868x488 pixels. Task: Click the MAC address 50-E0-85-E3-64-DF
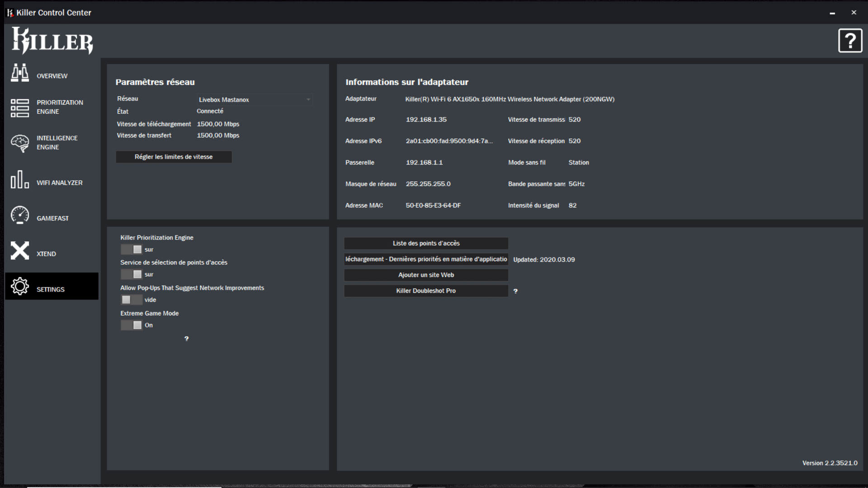point(433,206)
